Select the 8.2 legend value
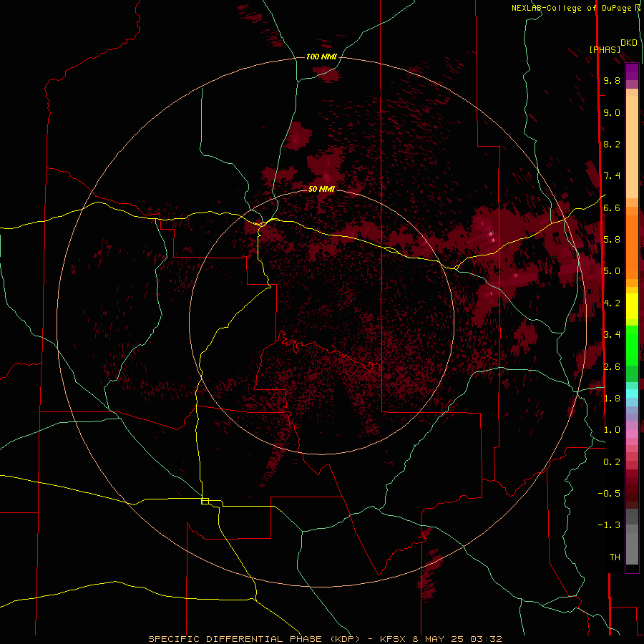644x644 pixels. click(612, 144)
